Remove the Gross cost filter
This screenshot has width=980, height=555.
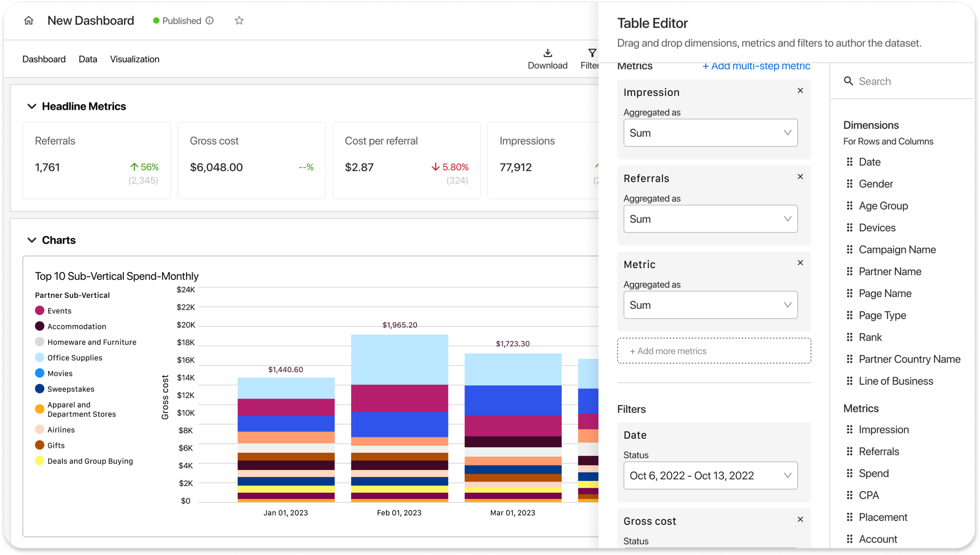800,519
